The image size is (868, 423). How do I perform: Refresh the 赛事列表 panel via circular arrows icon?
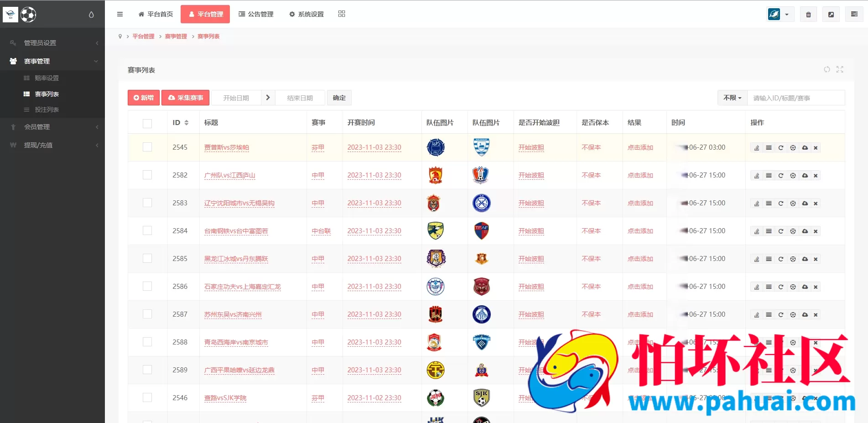pyautogui.click(x=827, y=69)
